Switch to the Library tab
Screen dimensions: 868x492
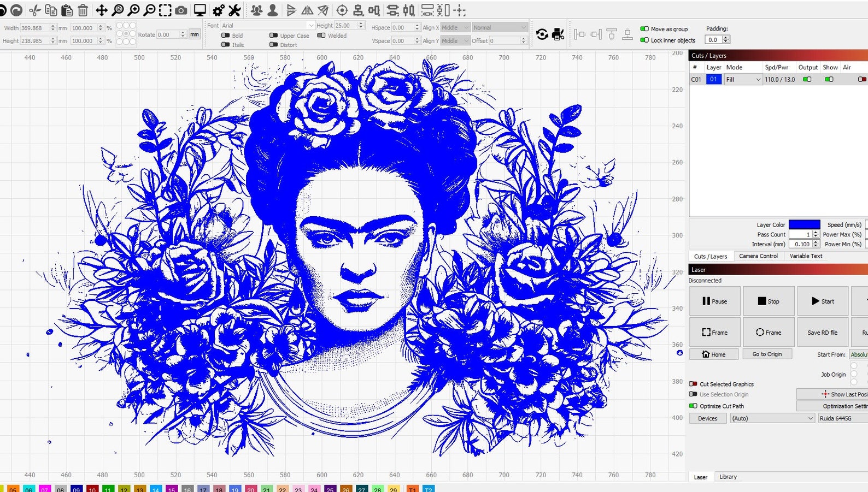tap(728, 477)
